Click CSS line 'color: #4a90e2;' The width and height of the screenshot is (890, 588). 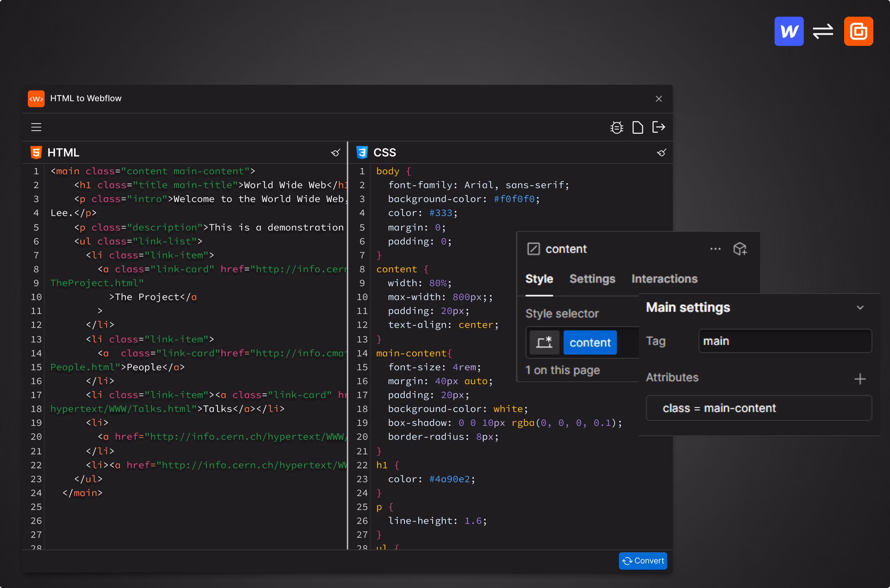pos(432,479)
